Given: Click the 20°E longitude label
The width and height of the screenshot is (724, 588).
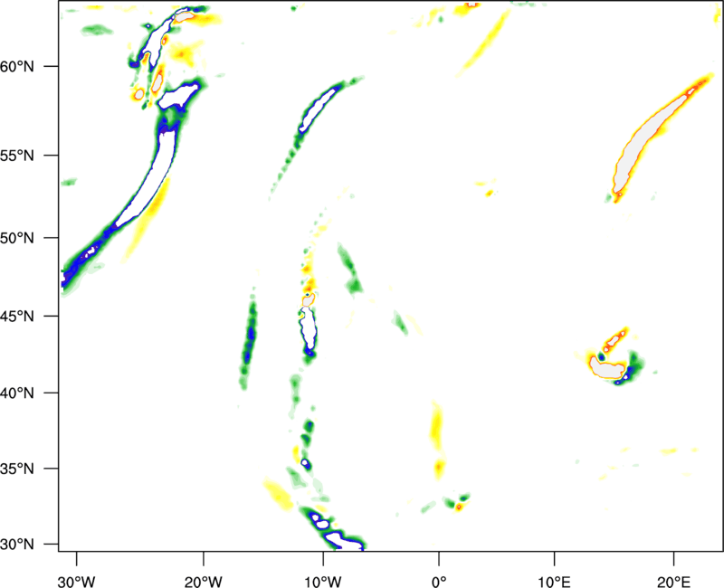Looking at the screenshot, I should point(673,582).
